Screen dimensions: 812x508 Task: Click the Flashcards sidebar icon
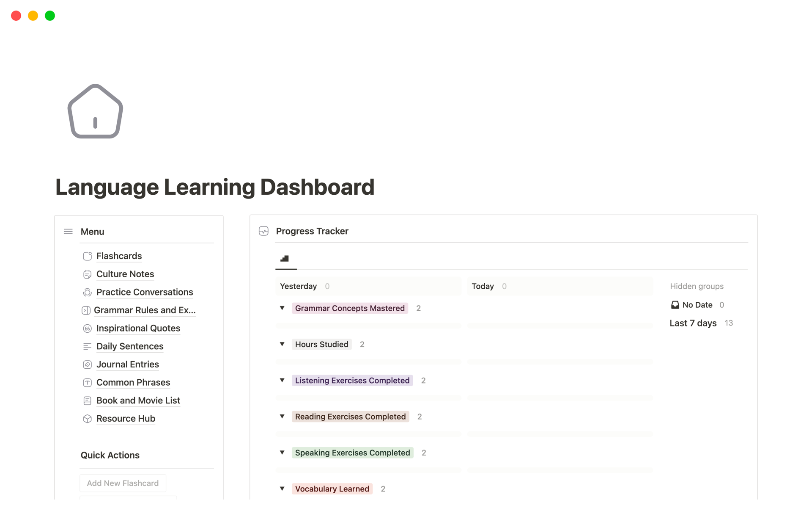87,255
